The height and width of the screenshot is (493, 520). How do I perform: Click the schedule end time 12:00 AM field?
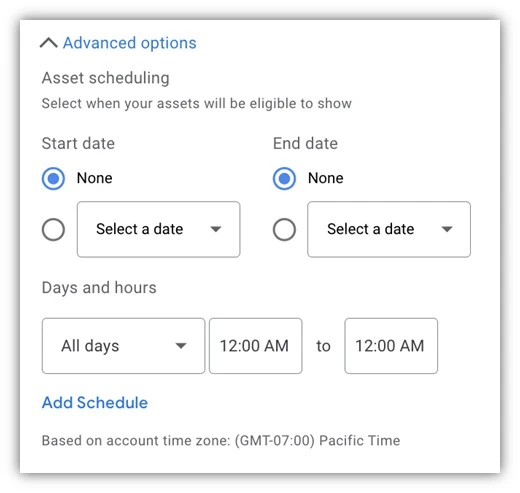391,346
